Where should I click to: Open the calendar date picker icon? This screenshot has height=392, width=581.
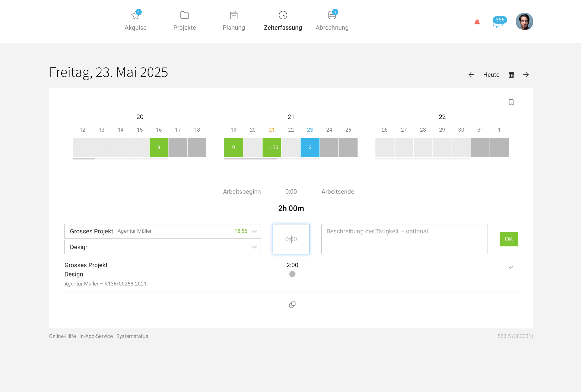tap(511, 75)
